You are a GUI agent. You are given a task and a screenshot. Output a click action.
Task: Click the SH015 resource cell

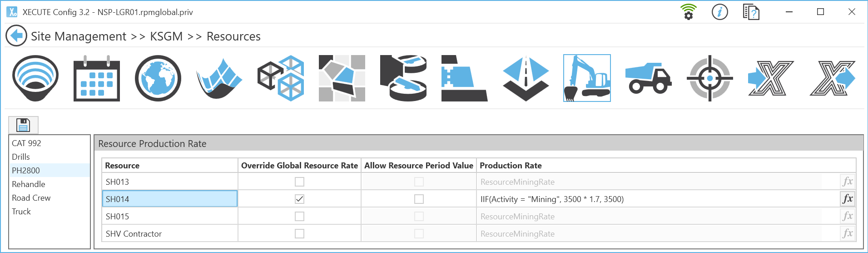[x=170, y=216]
